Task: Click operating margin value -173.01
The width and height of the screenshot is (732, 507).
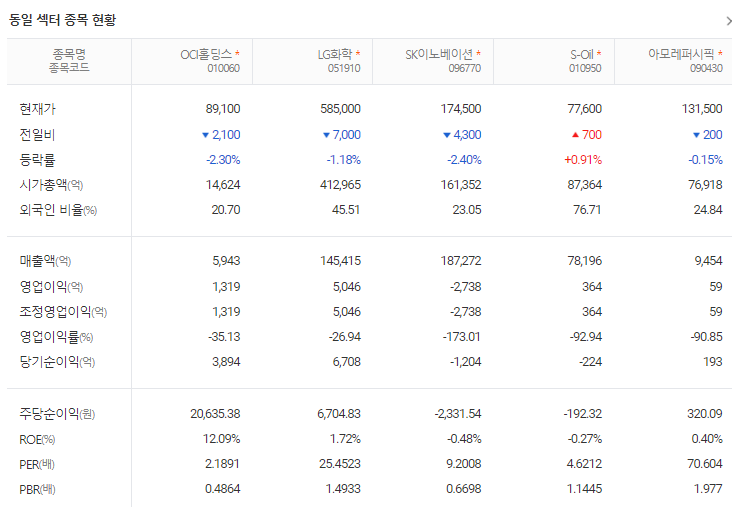Action: pos(461,337)
